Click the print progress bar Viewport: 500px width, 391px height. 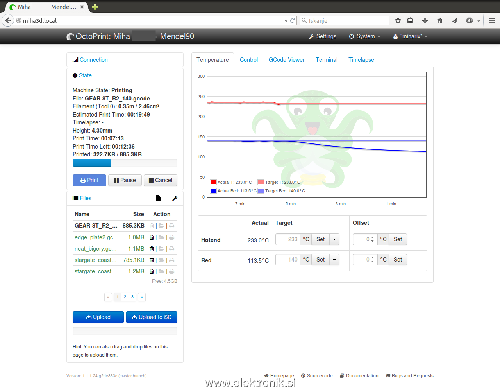[x=125, y=163]
